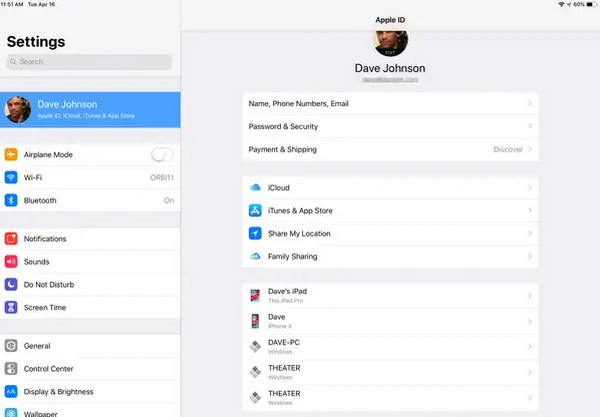Image resolution: width=600 pixels, height=417 pixels.
Task: Open Name, Phone Numbers, Email
Action: tap(390, 103)
